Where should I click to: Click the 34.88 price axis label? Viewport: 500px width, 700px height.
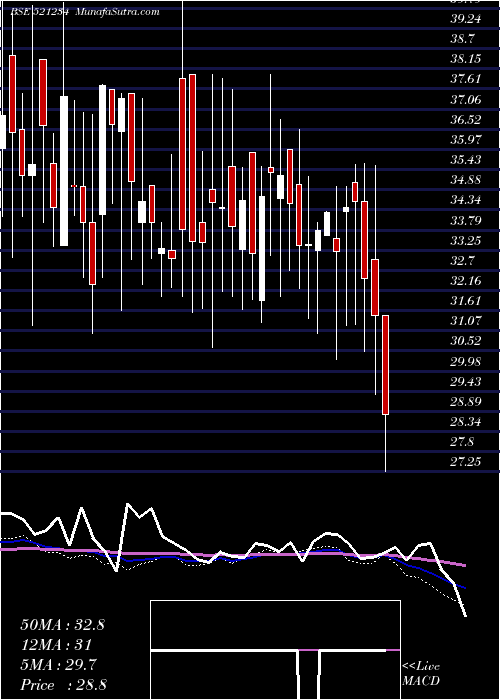point(466,179)
